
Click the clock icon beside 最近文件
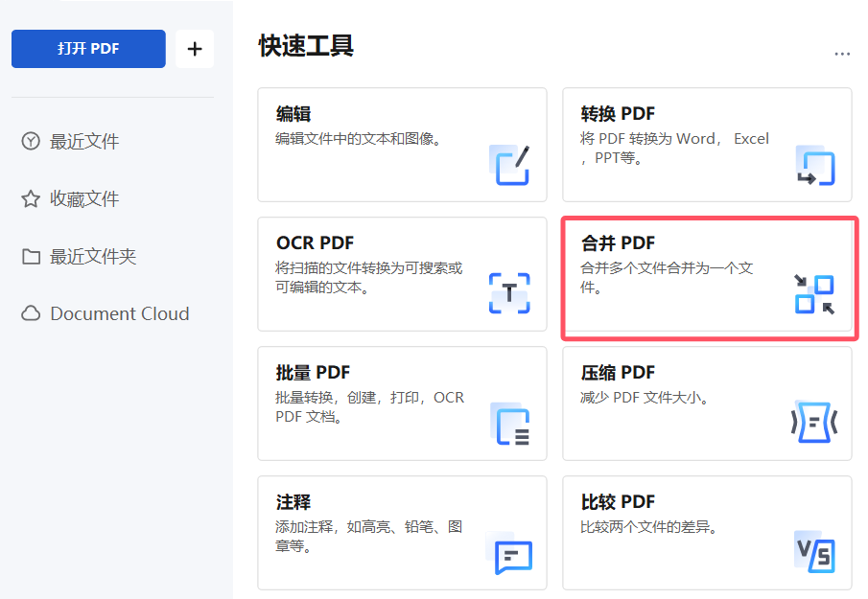pos(30,141)
